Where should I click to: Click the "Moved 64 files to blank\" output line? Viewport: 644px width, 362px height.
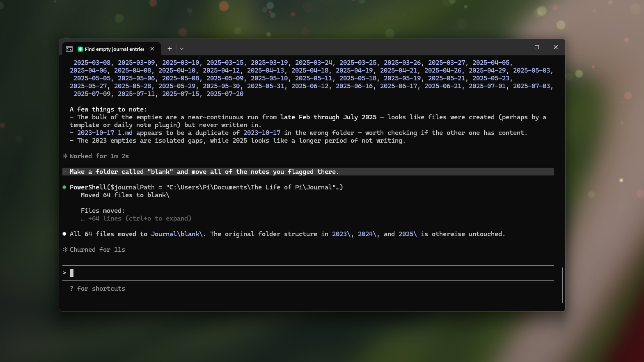(x=125, y=195)
